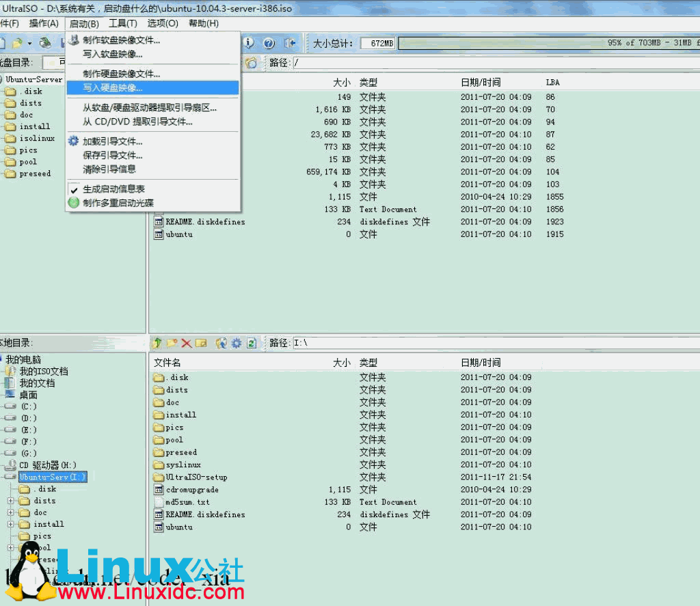The width and height of the screenshot is (700, 606).
Task: Click the cdromupgrade file icon in lower list
Action: tap(159, 490)
